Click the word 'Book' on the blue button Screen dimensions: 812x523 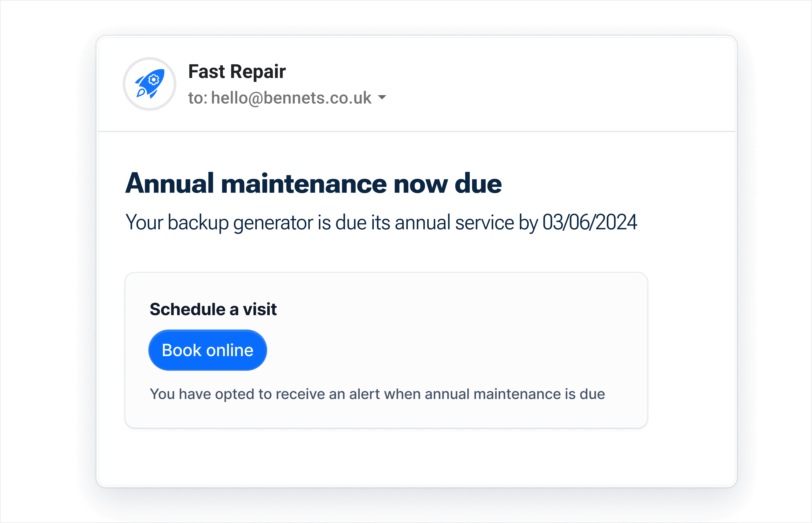pos(182,350)
